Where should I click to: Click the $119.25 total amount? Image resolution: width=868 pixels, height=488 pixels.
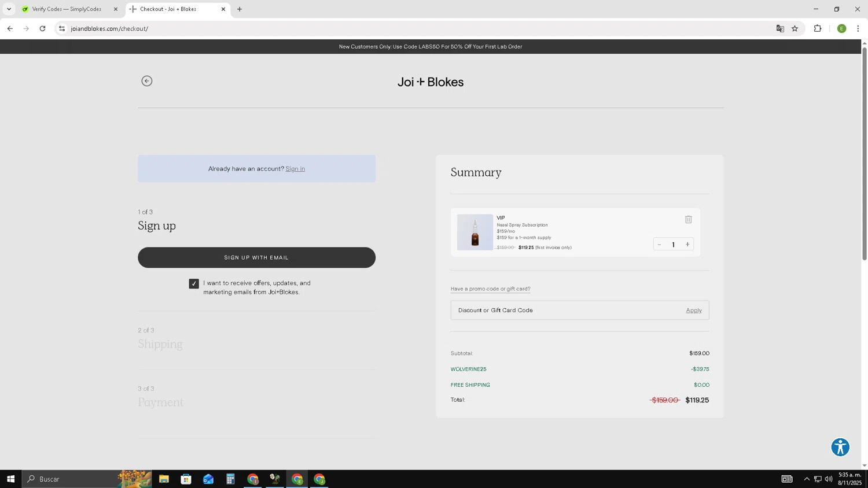pyautogui.click(x=697, y=400)
